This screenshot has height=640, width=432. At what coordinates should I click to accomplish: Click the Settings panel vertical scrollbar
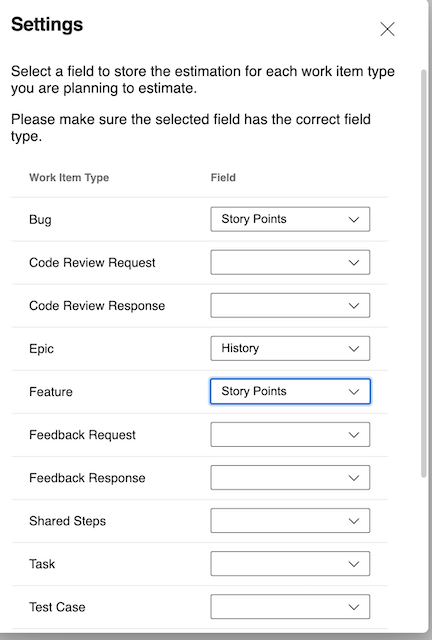coord(424,273)
